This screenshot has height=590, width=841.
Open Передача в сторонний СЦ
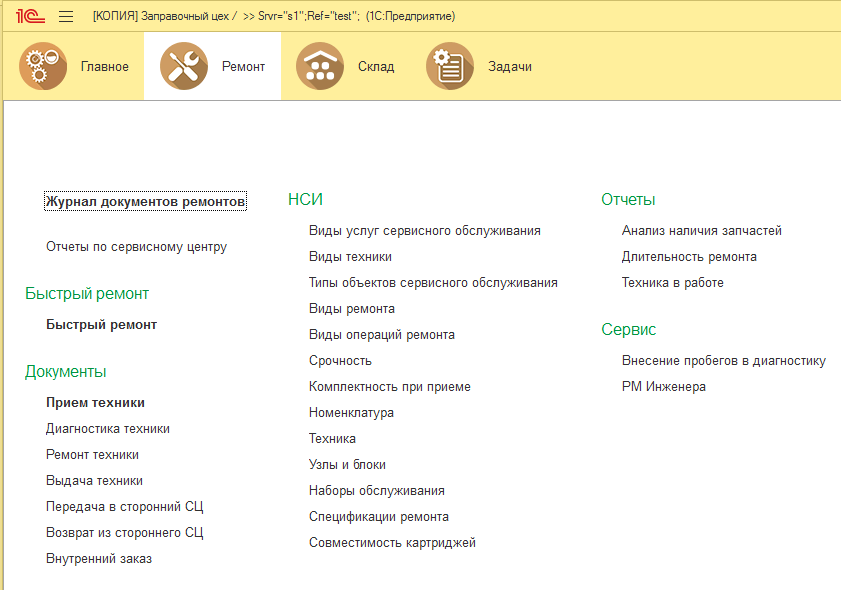tap(124, 507)
